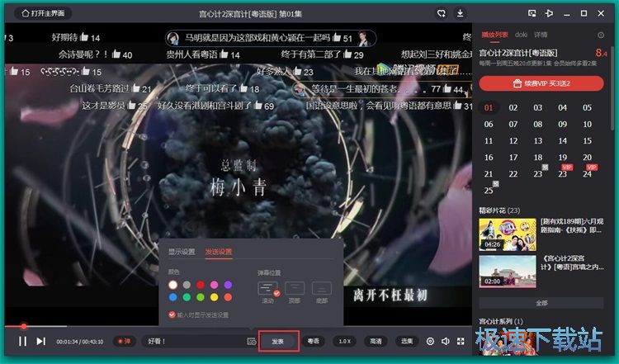Select 底部 bottom danmaku position
This screenshot has width=619, height=364.
point(321,289)
